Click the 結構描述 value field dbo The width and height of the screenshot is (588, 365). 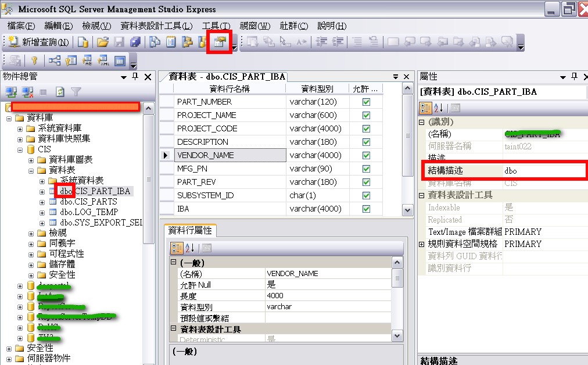[x=545, y=171]
